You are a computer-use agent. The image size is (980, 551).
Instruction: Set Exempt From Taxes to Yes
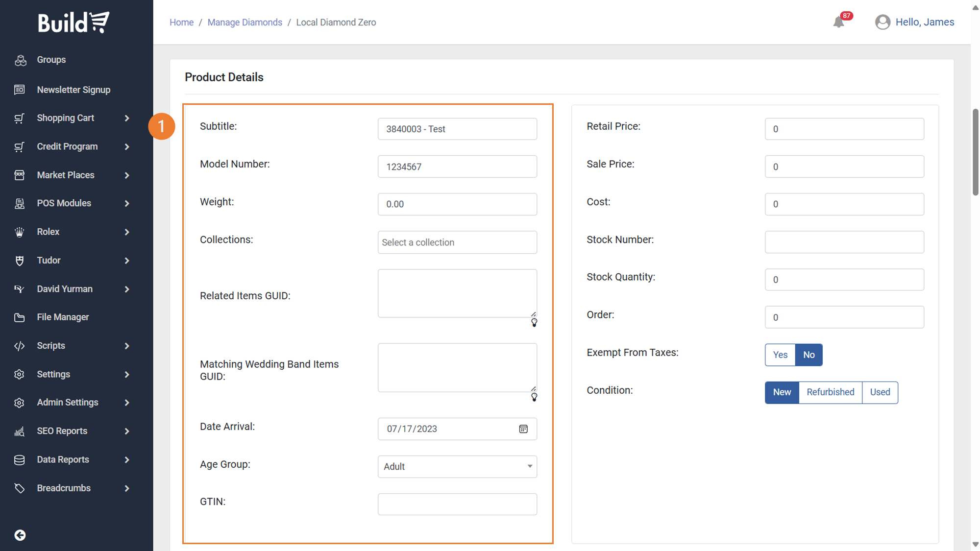[780, 355]
